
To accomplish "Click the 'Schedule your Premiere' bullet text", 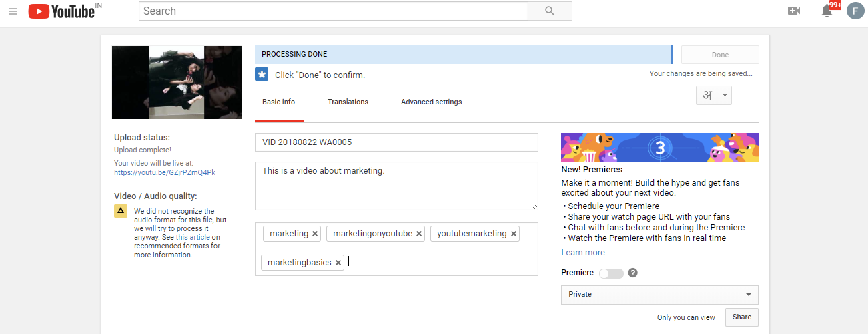I will click(613, 206).
